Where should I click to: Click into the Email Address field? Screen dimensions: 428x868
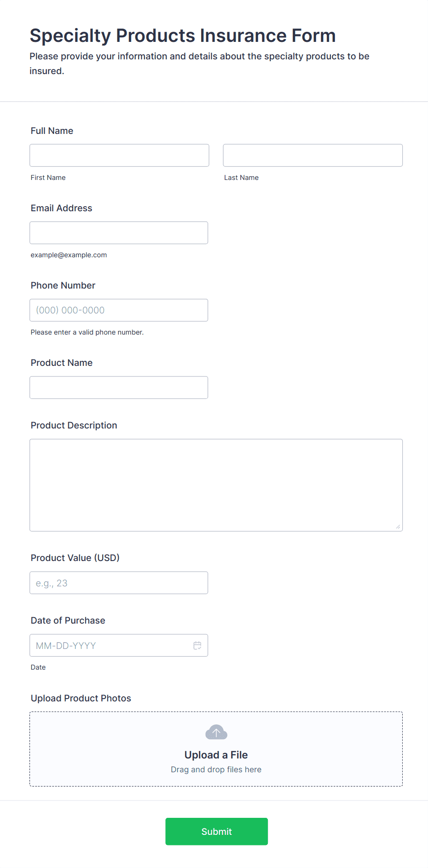coord(119,233)
